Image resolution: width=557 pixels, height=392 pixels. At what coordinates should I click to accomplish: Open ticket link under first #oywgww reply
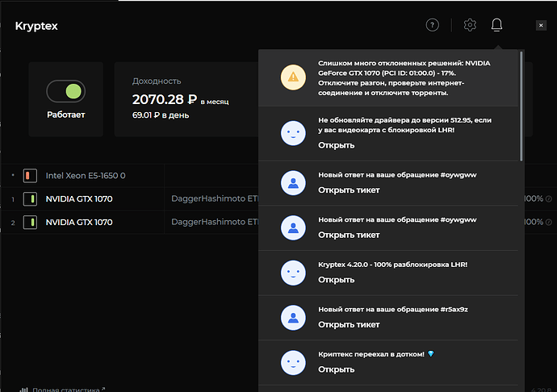coord(349,190)
